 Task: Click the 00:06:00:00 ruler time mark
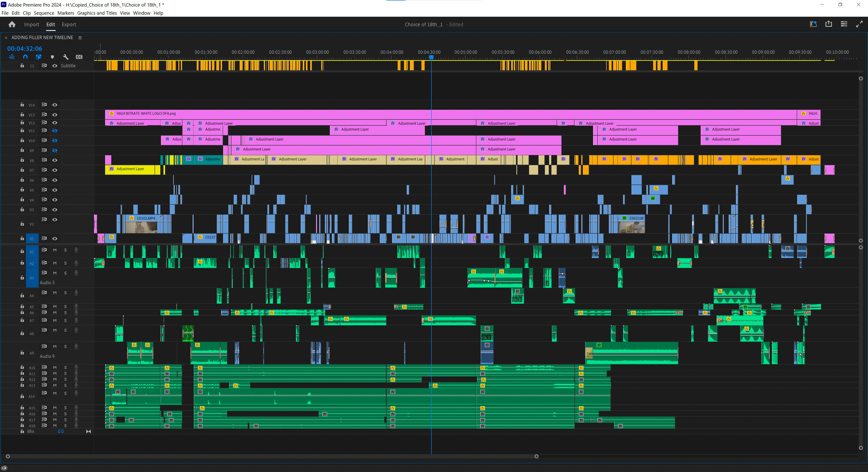pyautogui.click(x=540, y=52)
